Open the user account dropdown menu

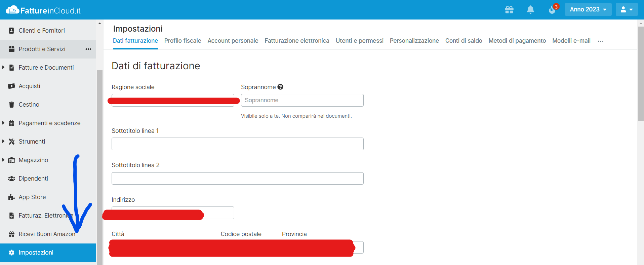point(627,9)
